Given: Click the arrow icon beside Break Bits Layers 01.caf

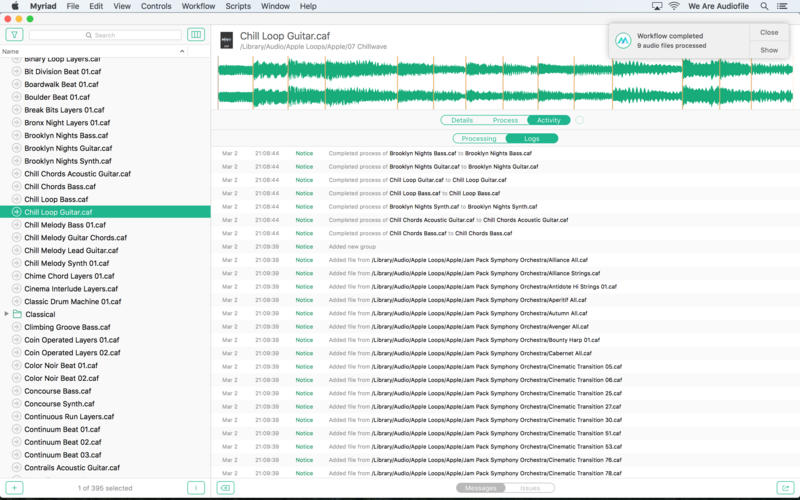Looking at the screenshot, I should click(x=16, y=110).
